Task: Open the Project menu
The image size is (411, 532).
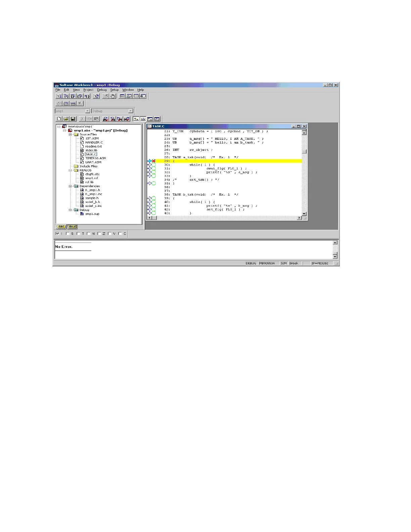Action: point(88,90)
